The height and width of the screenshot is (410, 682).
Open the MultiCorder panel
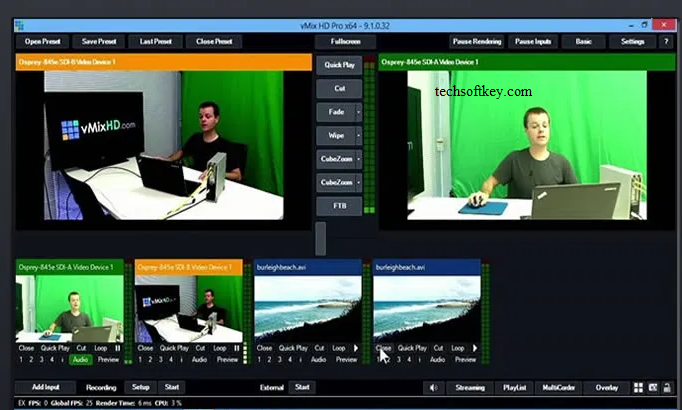[x=558, y=387]
